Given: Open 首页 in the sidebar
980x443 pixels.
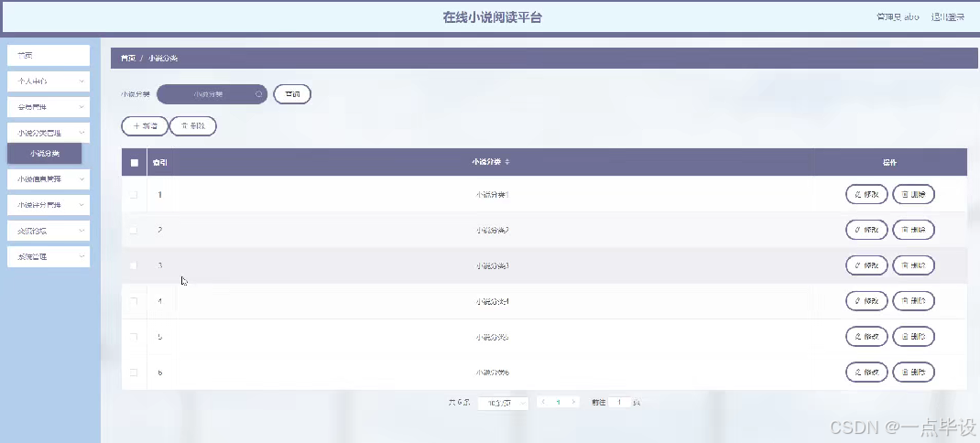Looking at the screenshot, I should point(49,56).
